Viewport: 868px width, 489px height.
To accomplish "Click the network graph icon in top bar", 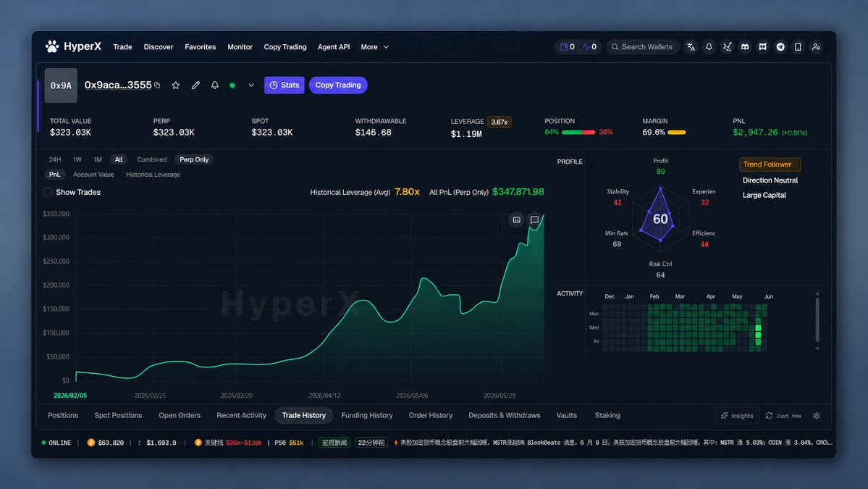I will pos(727,47).
